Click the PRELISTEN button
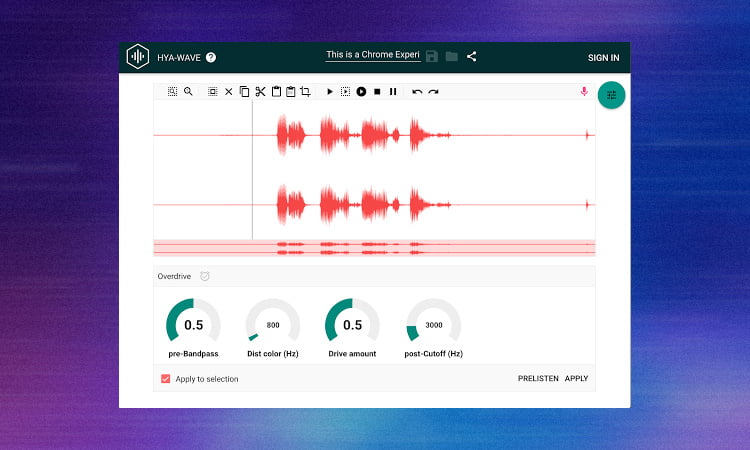This screenshot has height=450, width=750. (537, 379)
